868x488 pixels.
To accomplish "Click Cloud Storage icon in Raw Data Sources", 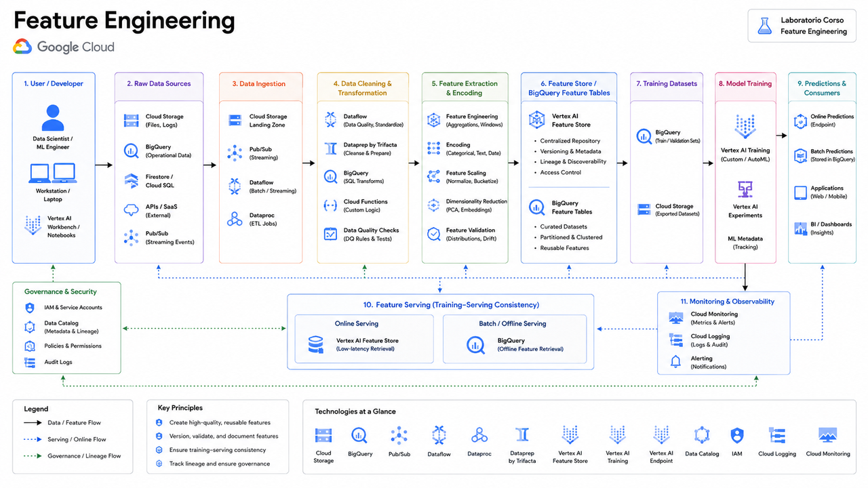I will pyautogui.click(x=132, y=121).
